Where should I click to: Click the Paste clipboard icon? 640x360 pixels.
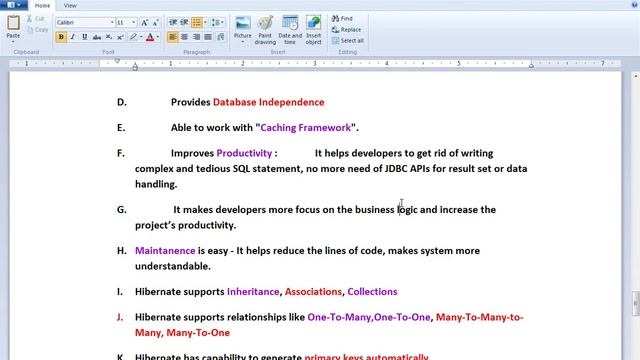(x=13, y=23)
